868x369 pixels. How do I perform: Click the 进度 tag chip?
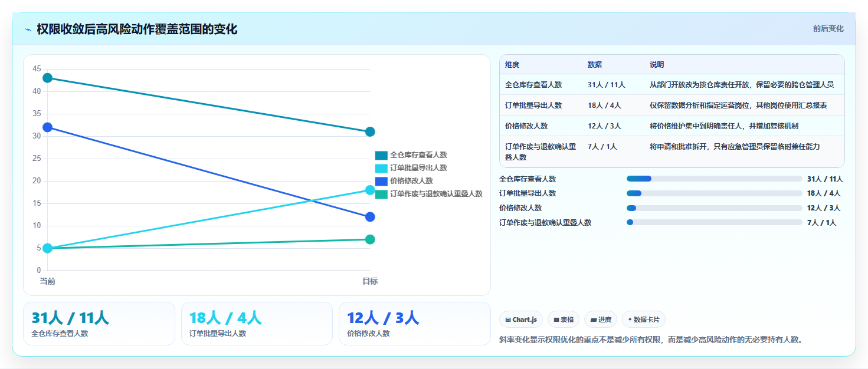click(x=601, y=319)
